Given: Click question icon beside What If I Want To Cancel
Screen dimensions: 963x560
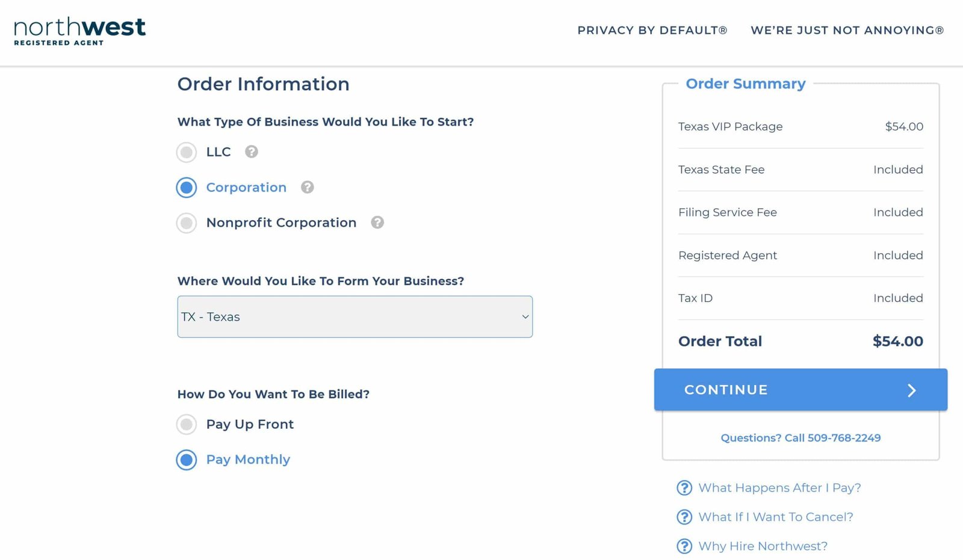Looking at the screenshot, I should click(684, 517).
